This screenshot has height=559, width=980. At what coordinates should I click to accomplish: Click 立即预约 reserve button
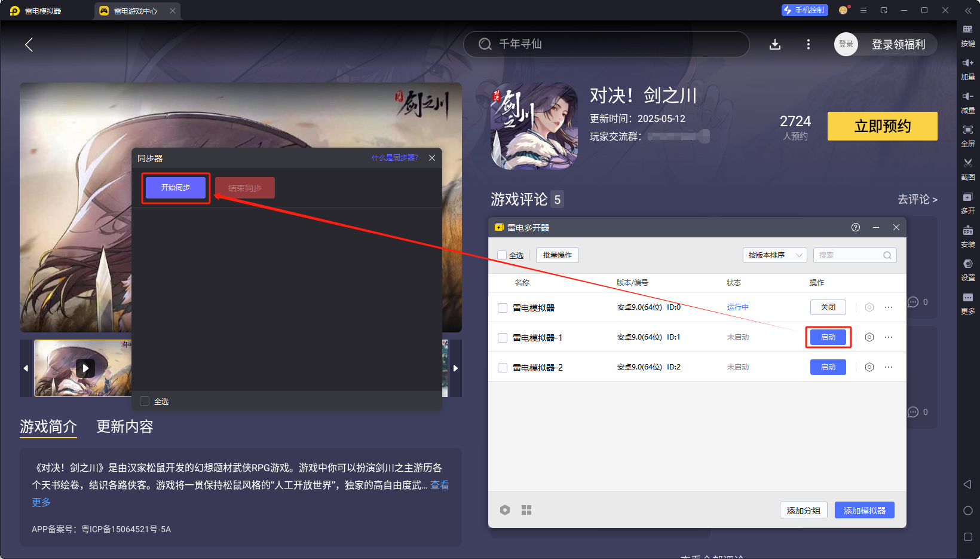(883, 126)
